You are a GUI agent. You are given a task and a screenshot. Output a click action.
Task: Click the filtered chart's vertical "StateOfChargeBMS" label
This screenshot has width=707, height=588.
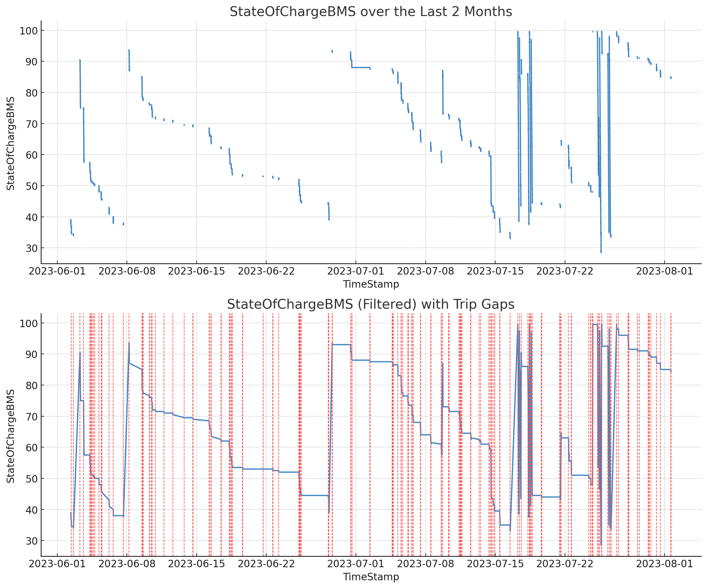[x=10, y=436]
